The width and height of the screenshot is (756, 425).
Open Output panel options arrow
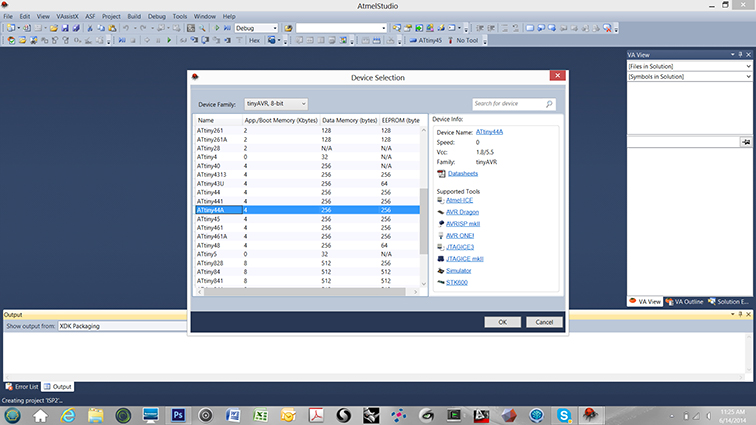tap(732, 314)
